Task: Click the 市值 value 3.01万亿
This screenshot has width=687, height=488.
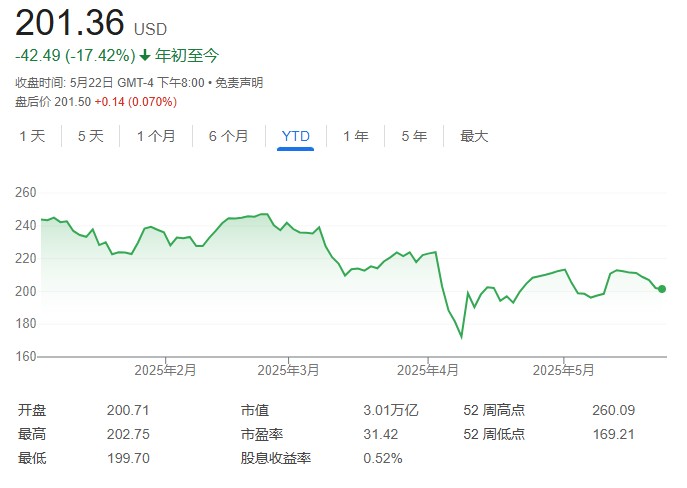Action: 391,410
